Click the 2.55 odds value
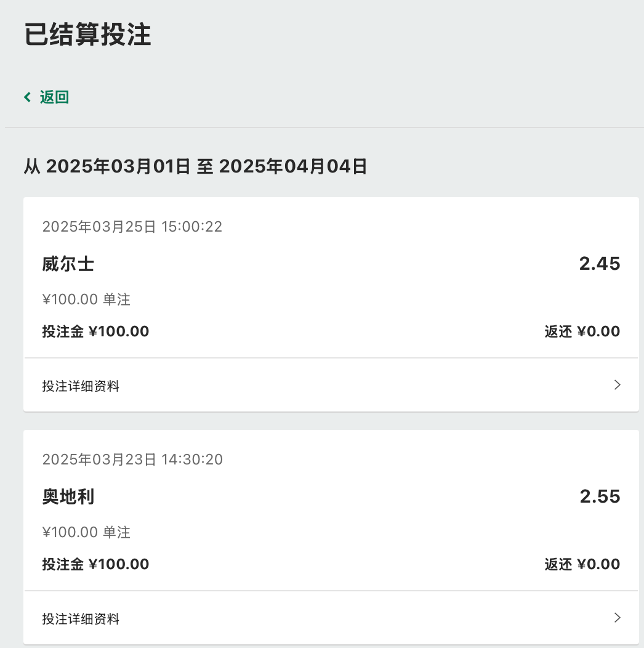Viewport: 644px width, 648px height. [x=600, y=496]
